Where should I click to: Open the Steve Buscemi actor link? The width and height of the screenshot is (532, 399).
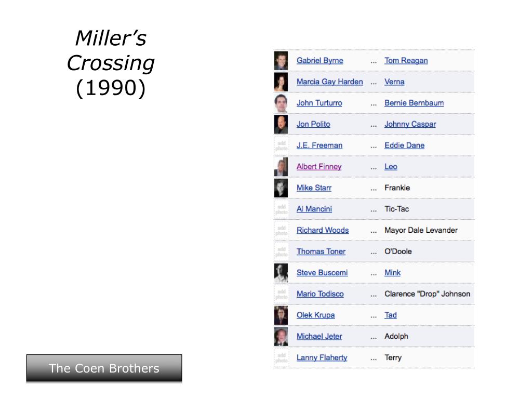[x=322, y=273]
